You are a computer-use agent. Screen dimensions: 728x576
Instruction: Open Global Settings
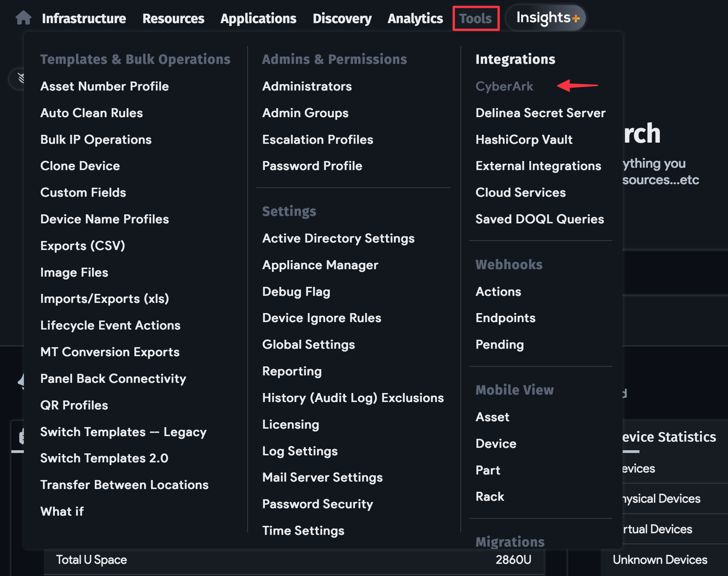(x=308, y=344)
